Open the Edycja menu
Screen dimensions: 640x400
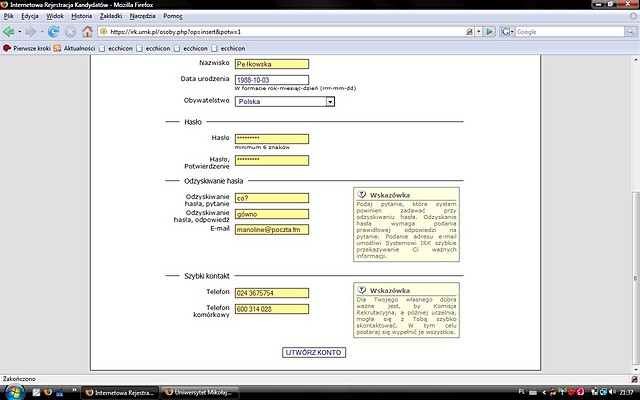click(30, 16)
